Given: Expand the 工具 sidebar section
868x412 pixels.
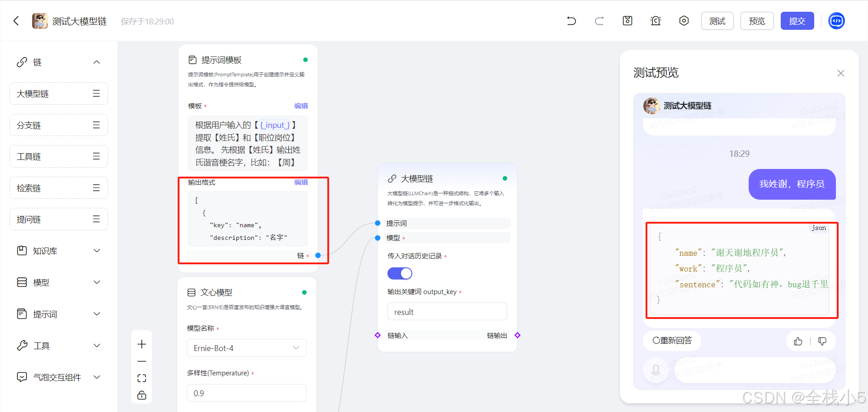Looking at the screenshot, I should 97,346.
